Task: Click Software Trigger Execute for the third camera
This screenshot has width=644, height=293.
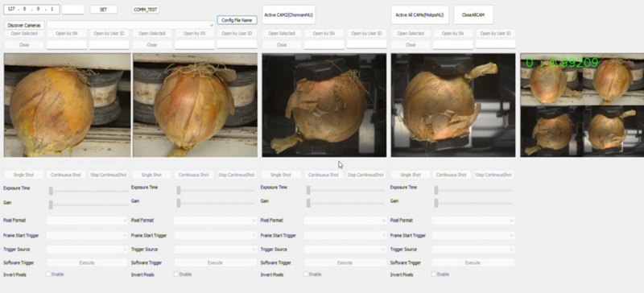Action: pyautogui.click(x=345, y=262)
